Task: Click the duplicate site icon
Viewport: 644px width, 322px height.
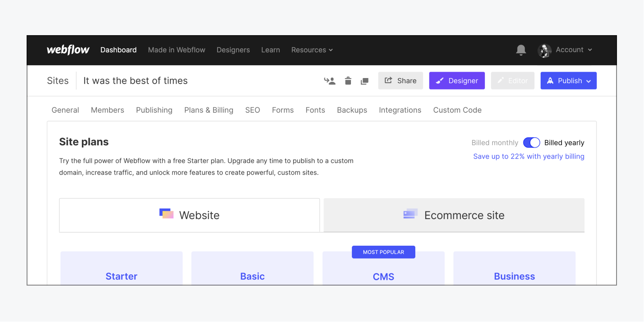Action: tap(364, 81)
